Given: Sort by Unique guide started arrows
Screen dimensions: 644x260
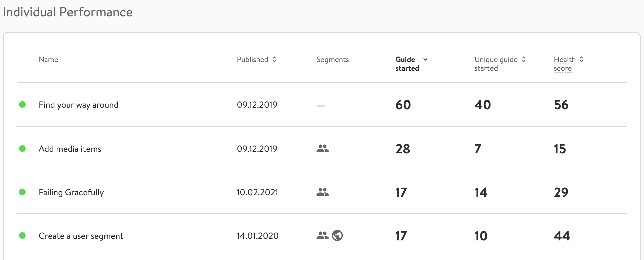Looking at the screenshot, I should [524, 59].
